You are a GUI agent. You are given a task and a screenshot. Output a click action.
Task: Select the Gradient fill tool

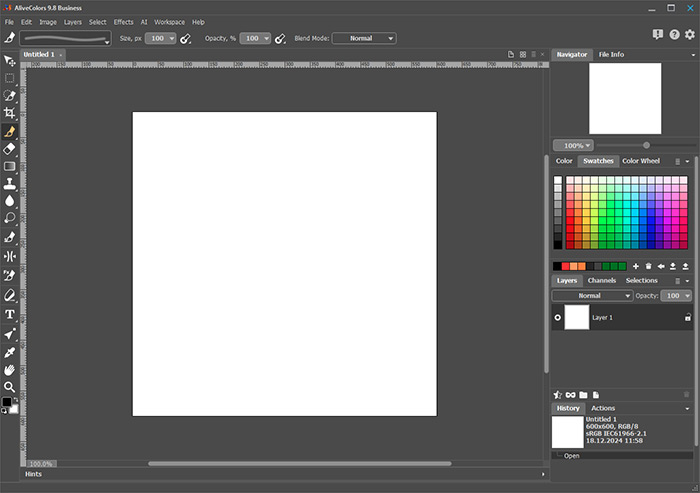[x=9, y=166]
